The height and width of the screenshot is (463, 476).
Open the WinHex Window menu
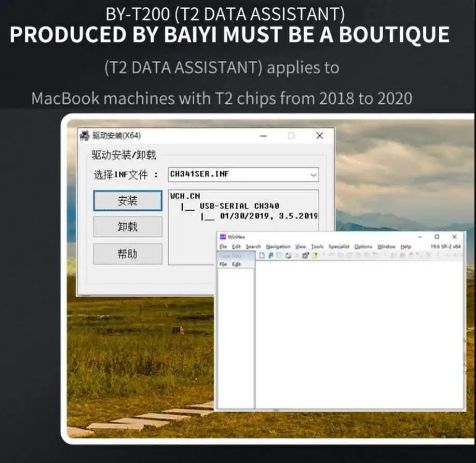[x=386, y=247]
